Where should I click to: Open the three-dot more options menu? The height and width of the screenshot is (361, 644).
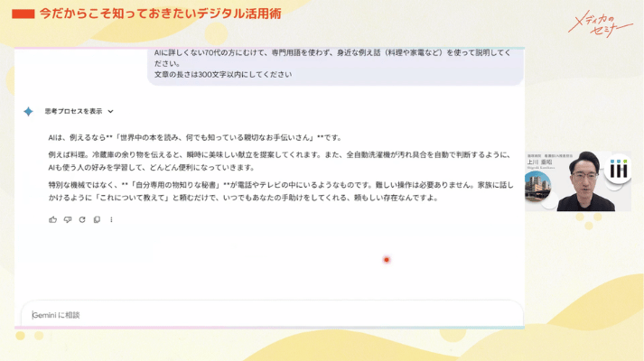click(111, 220)
